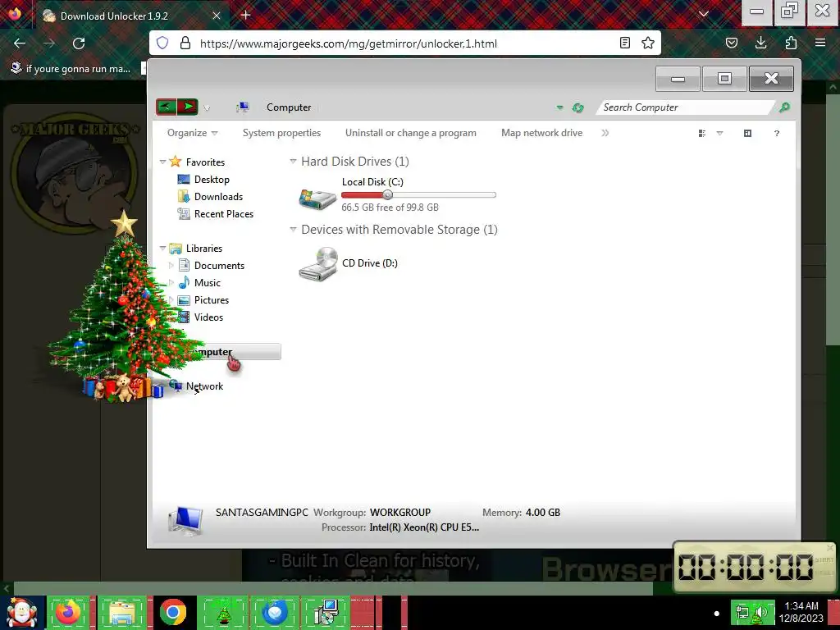This screenshot has width=840, height=630.
Task: Click Map network drive
Action: (x=541, y=133)
